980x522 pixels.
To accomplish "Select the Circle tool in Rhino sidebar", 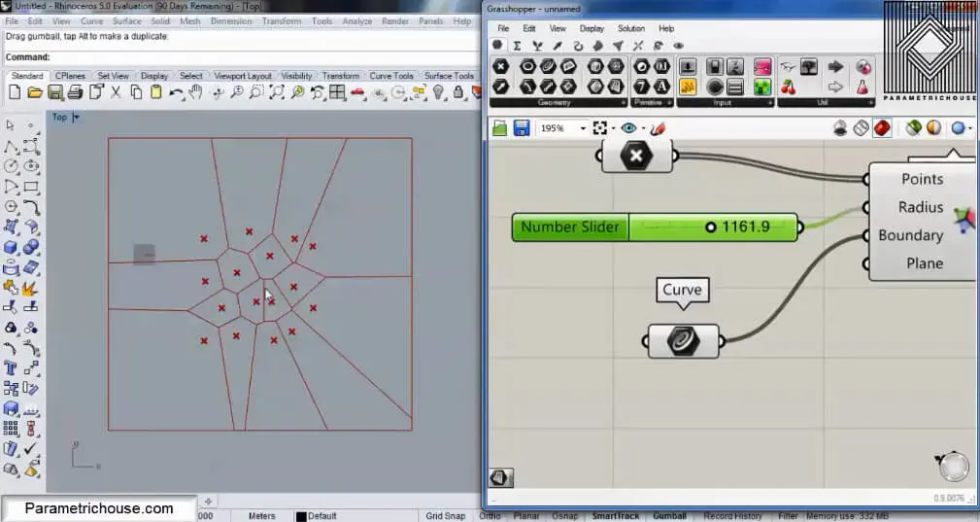I will [x=11, y=166].
